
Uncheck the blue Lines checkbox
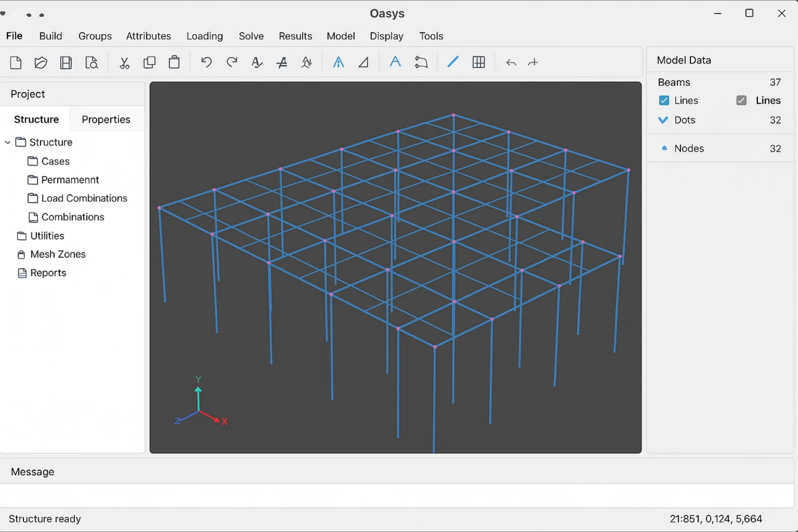pyautogui.click(x=664, y=101)
